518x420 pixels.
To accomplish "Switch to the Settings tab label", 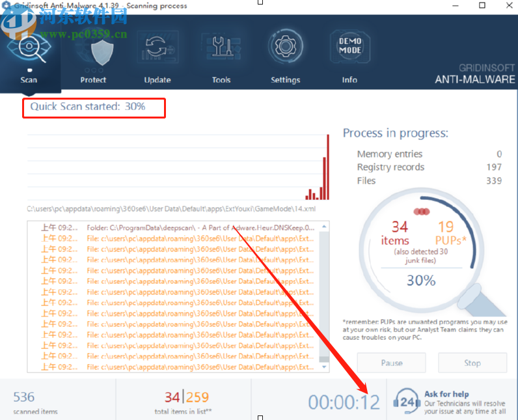I will click(x=286, y=80).
